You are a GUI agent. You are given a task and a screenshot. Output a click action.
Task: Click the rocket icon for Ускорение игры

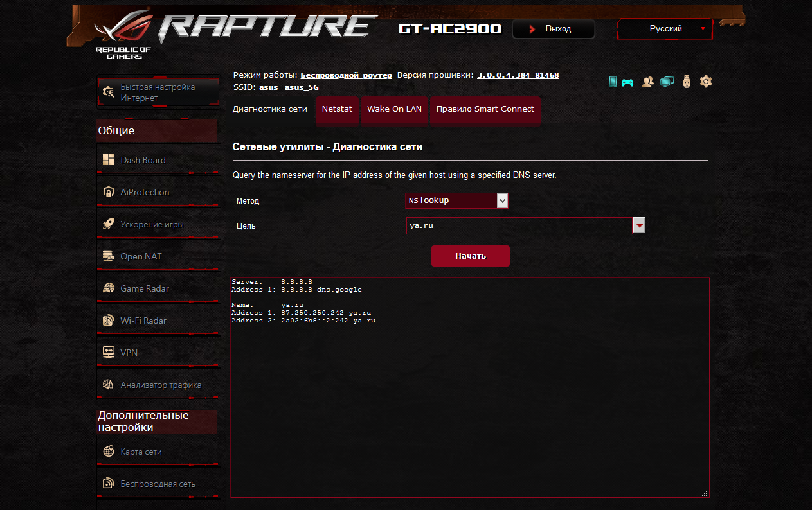coord(109,224)
